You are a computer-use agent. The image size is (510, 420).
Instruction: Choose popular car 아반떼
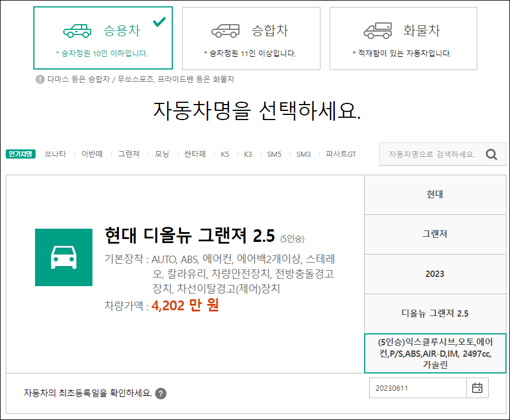coord(92,154)
